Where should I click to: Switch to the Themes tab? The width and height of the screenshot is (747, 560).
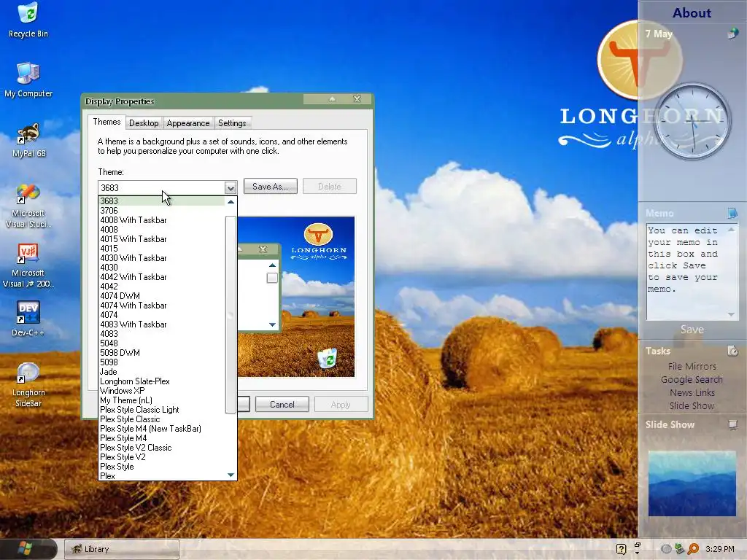107,122
